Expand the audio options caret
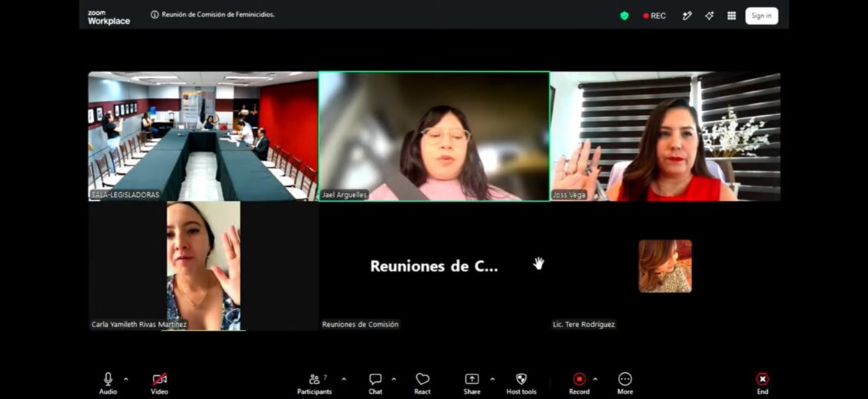The image size is (868, 399). [x=125, y=379]
